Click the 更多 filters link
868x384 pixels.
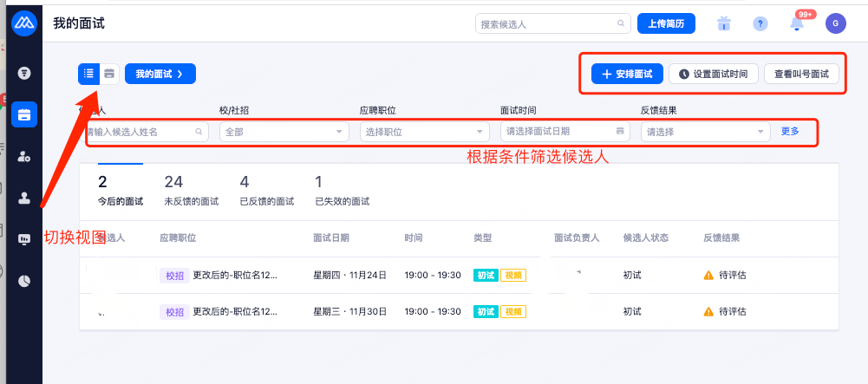[x=790, y=131]
